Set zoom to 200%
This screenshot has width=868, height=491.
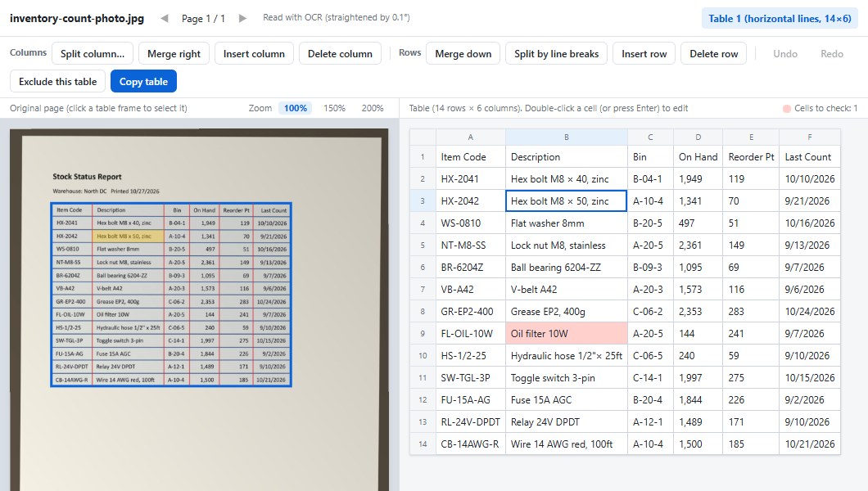point(373,108)
